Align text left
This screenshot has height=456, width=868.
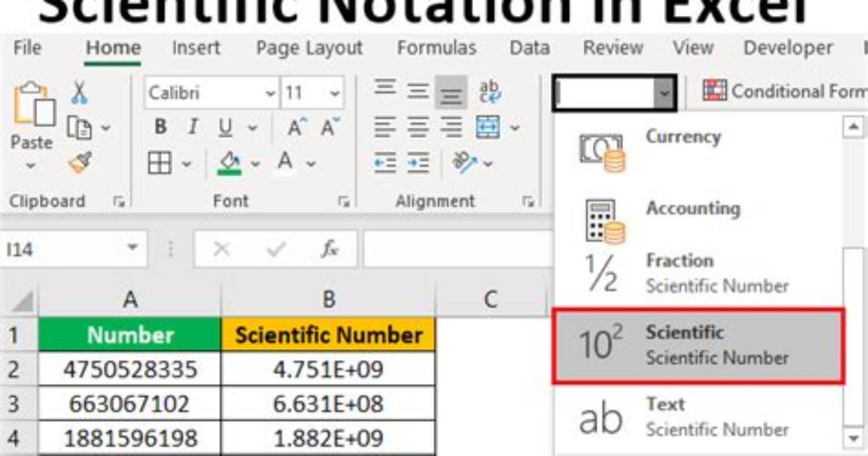(385, 128)
